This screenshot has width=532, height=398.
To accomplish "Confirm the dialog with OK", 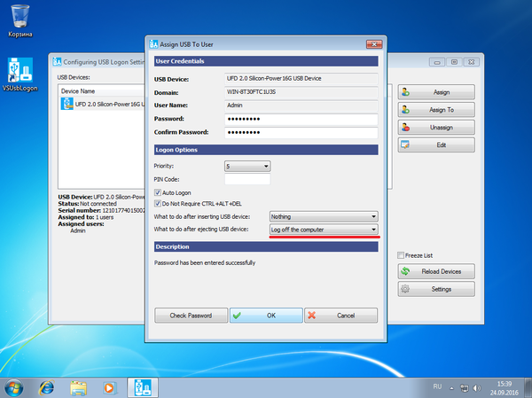I will tap(265, 316).
